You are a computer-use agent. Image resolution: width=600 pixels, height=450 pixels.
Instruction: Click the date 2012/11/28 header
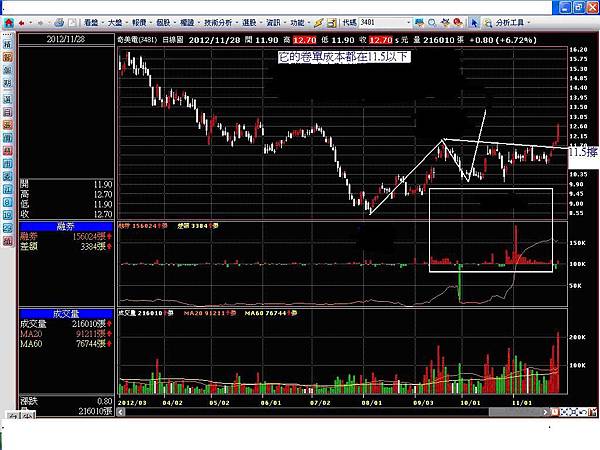point(66,39)
